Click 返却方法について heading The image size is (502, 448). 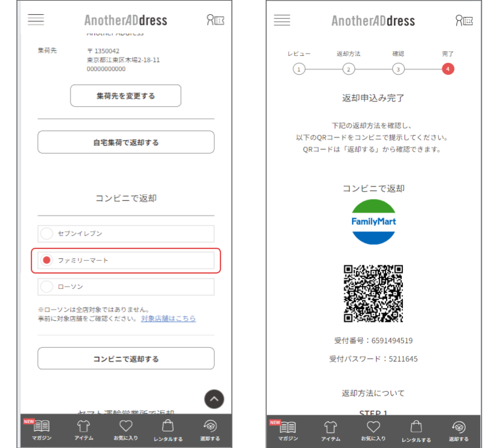click(373, 393)
